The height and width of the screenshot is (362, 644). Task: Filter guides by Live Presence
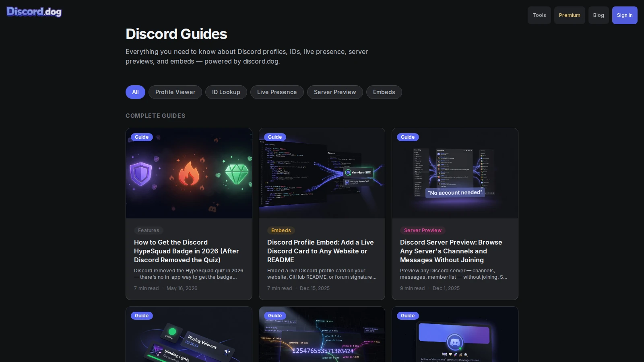coord(277,92)
